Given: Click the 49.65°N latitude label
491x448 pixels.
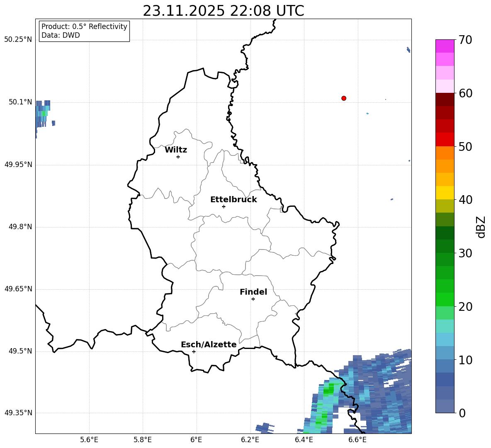Looking at the screenshot, I should coord(18,289).
